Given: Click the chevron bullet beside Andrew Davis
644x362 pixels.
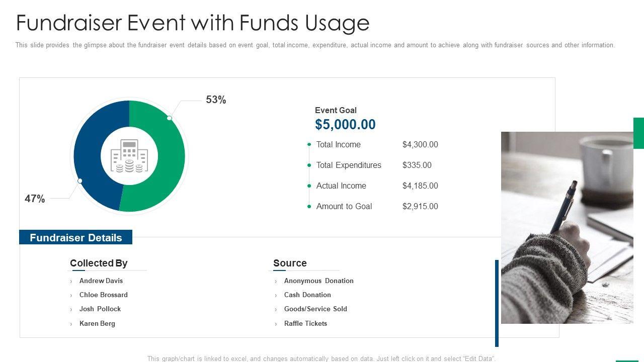Looking at the screenshot, I should (71, 282).
